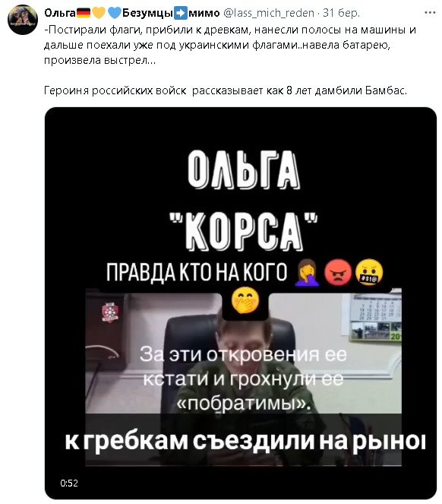The image size is (442, 504).
Task: Click the facepalm woman emoji in the video
Action: [307, 273]
